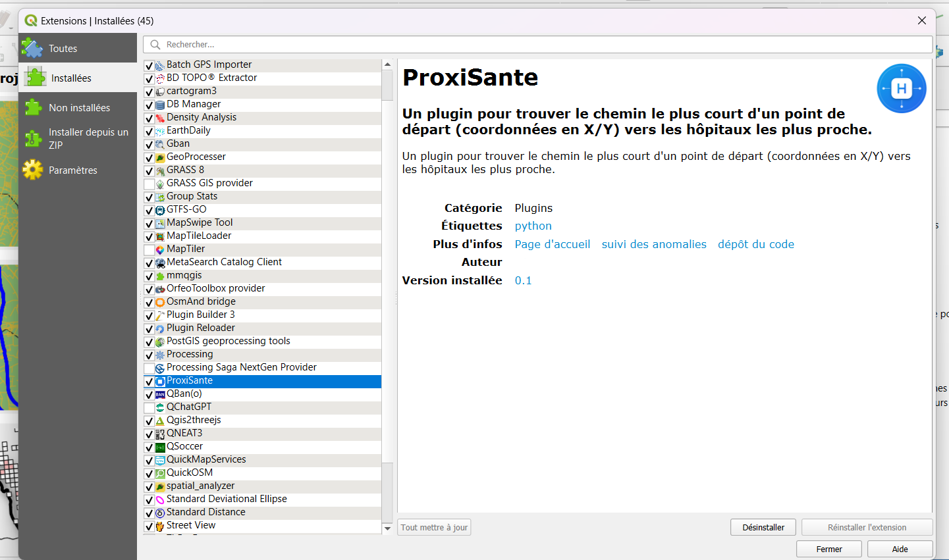Click the QBan(o) plugin icon
Screen dimensions: 949x560
coord(159,394)
